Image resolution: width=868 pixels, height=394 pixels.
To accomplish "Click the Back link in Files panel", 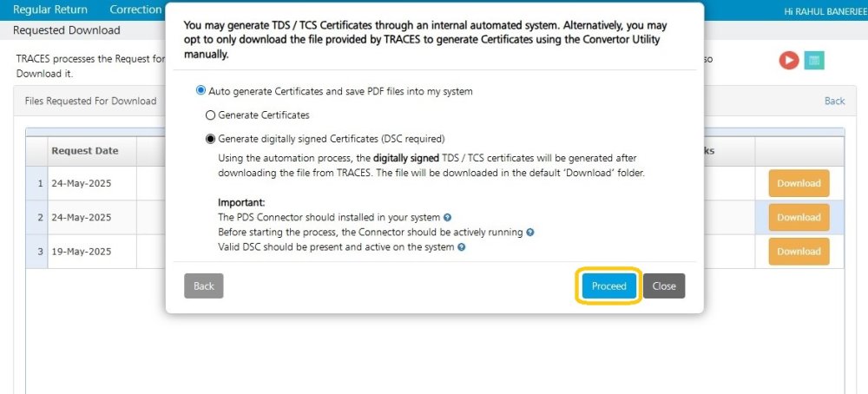I will [834, 101].
